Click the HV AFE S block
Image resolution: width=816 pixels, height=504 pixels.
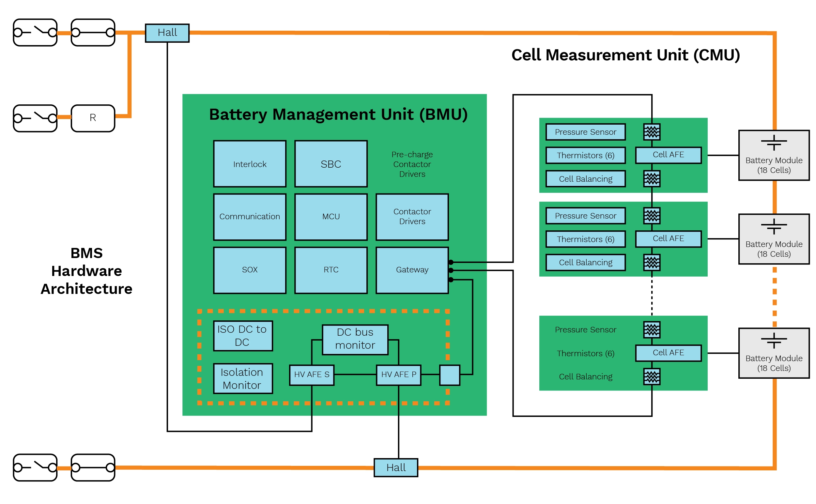[x=312, y=375]
